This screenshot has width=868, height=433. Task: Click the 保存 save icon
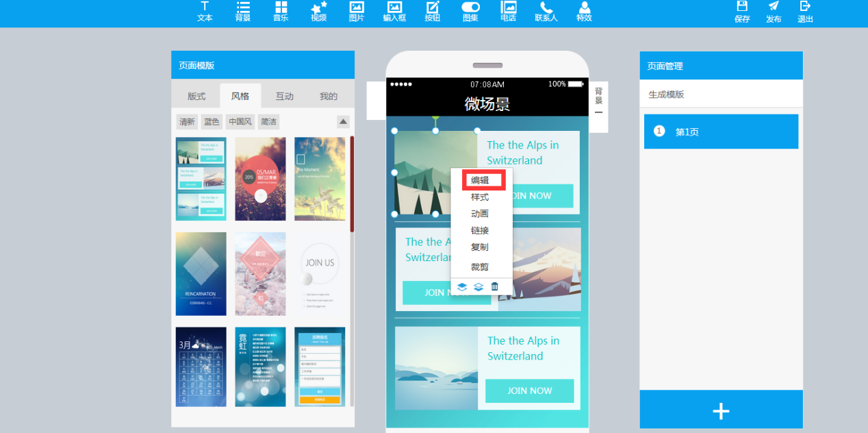click(x=742, y=12)
